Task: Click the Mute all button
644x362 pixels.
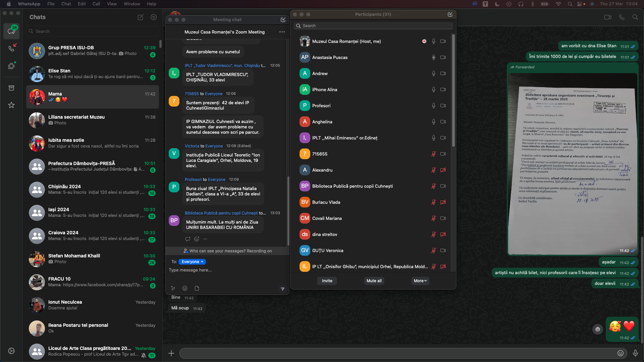Action: [374, 281]
